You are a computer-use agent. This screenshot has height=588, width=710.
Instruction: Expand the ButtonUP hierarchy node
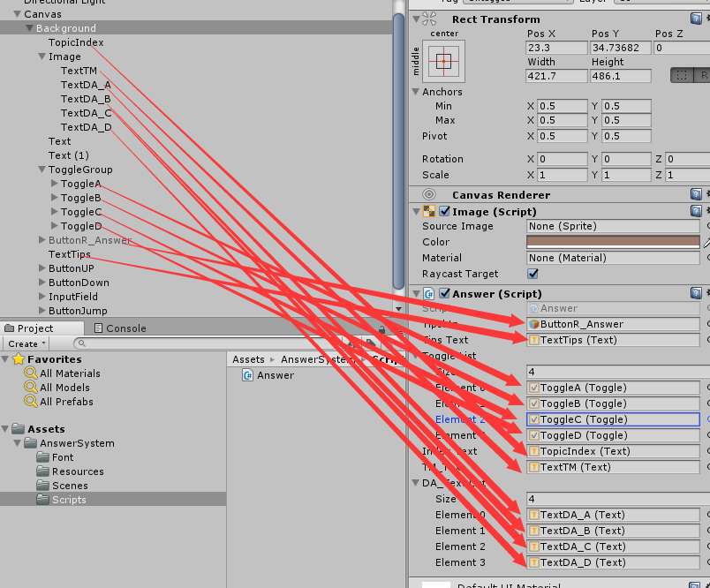42,268
